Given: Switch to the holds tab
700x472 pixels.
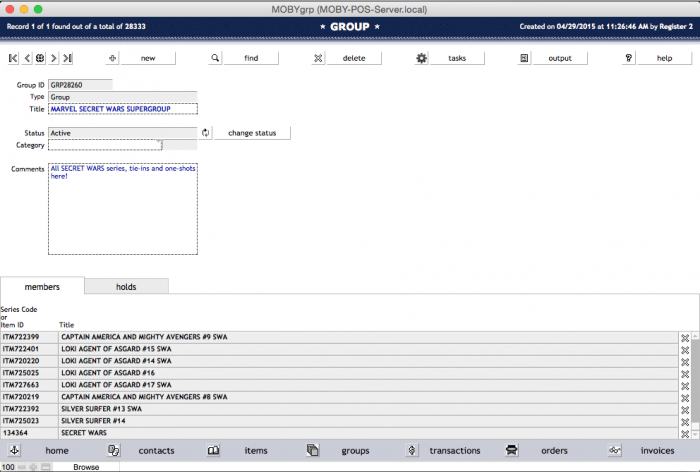Looking at the screenshot, I should 126,287.
